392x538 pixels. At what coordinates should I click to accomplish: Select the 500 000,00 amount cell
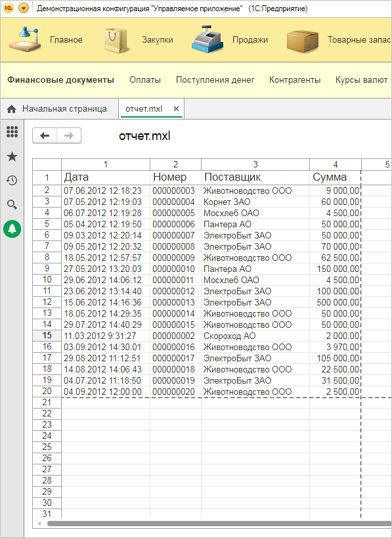(336, 302)
